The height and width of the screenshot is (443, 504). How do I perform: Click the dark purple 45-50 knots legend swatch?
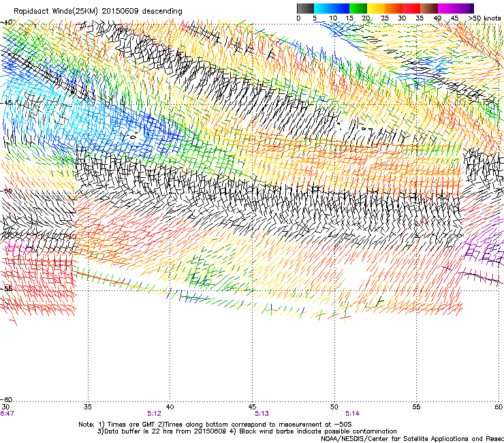pos(464,8)
